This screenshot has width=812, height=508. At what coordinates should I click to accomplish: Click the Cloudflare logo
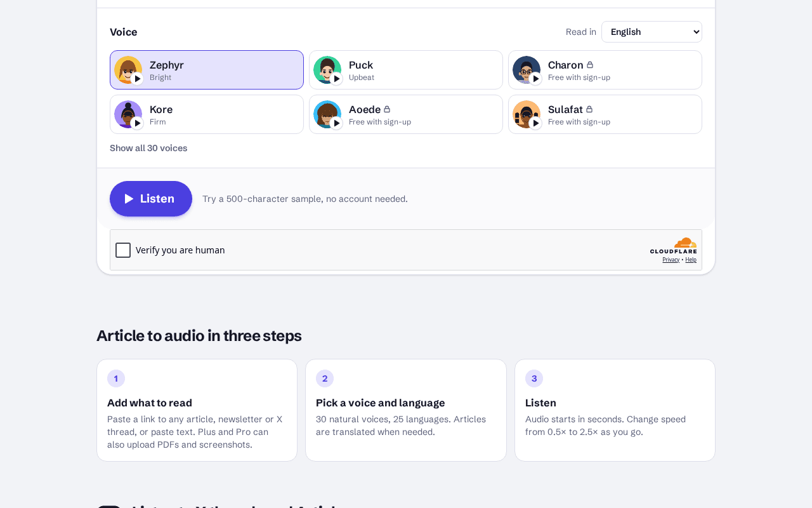point(673,246)
